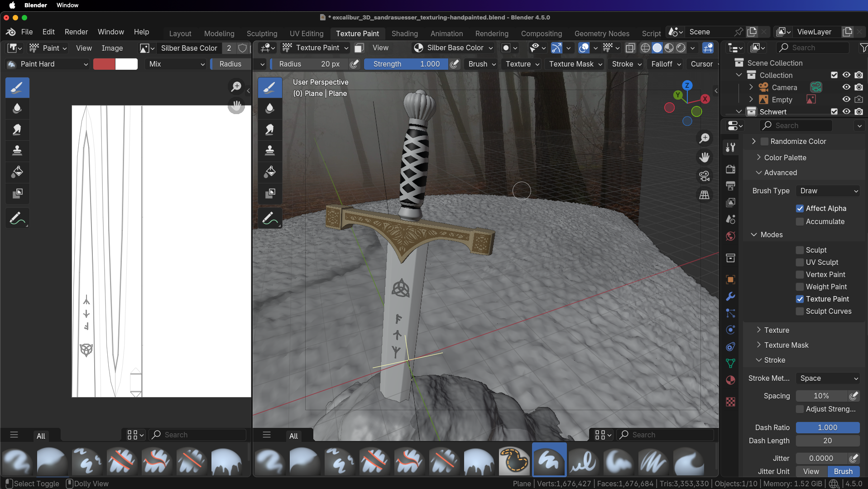The image size is (868, 489).
Task: Click the red primary color swatch
Action: tap(104, 64)
